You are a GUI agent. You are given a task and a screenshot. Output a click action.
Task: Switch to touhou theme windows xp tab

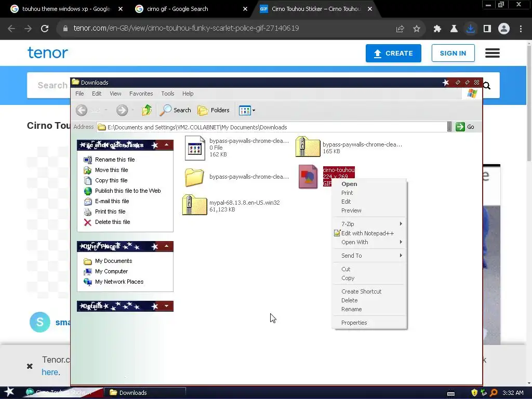point(66,9)
